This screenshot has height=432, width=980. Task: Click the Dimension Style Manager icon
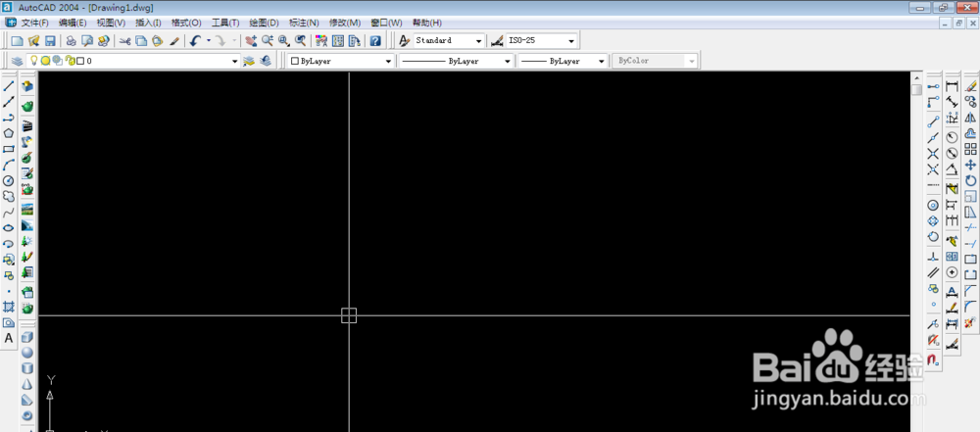[x=497, y=40]
